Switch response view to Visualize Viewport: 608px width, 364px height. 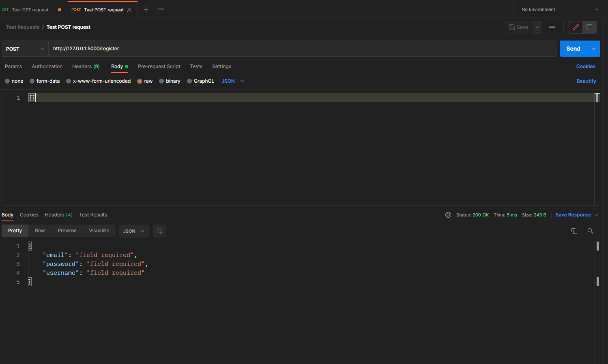pyautogui.click(x=99, y=231)
